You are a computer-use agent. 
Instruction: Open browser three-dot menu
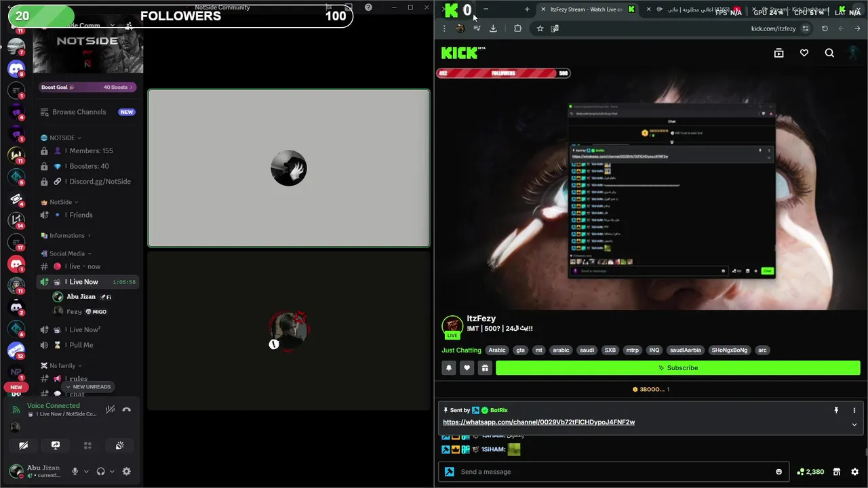tap(444, 28)
